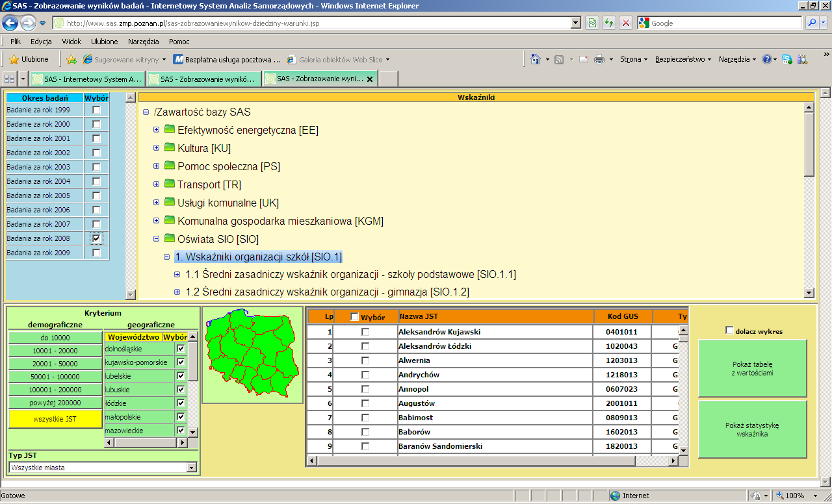Click the Transport [TR] folder icon
Screen dimensions: 832x504
click(x=170, y=184)
